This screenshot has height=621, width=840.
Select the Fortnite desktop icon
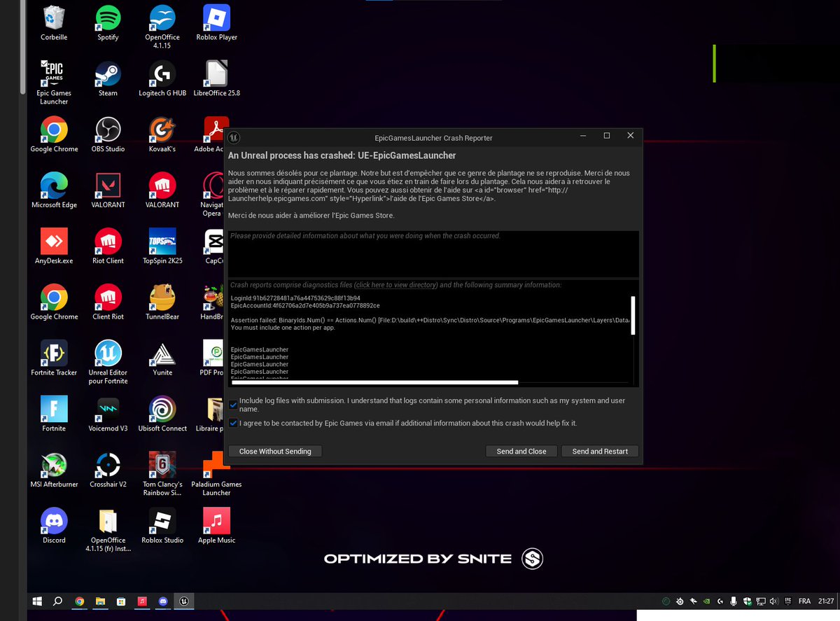point(54,414)
